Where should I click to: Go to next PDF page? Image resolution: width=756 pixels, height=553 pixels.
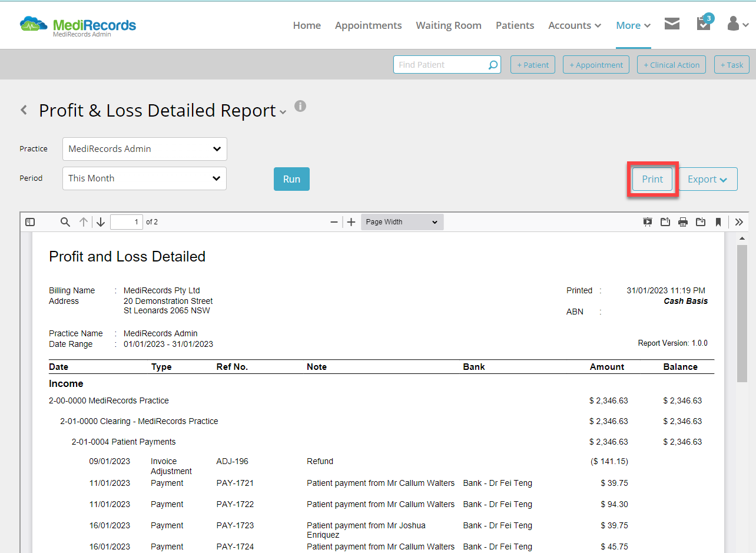[101, 222]
